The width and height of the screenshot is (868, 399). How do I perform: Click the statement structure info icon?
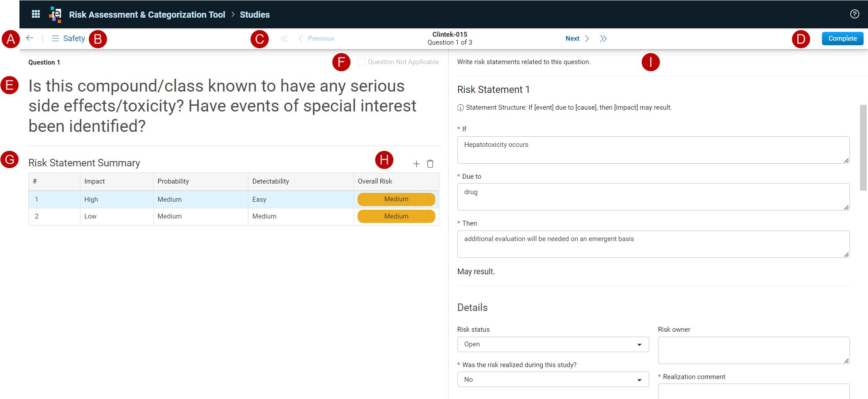tap(461, 107)
